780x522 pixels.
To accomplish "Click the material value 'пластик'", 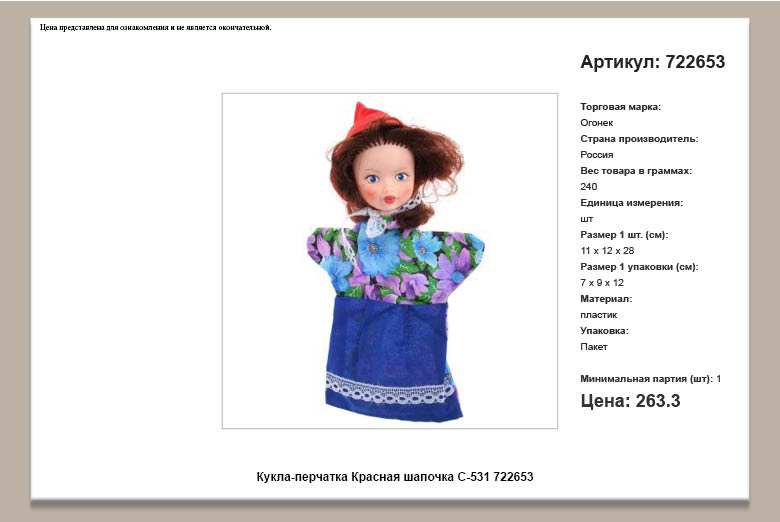I will (598, 315).
